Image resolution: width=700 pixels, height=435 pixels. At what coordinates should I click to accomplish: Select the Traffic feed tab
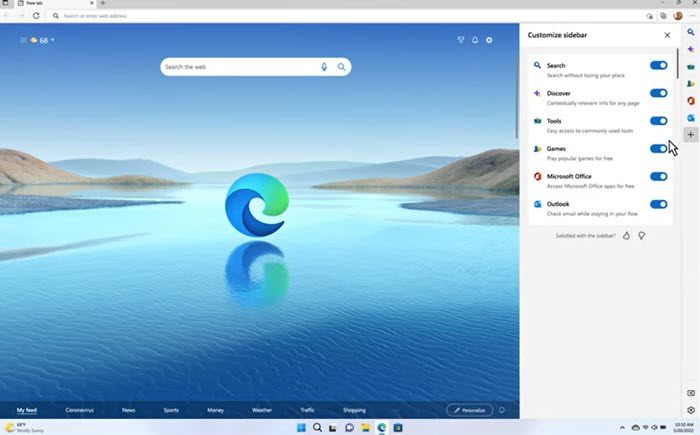(x=307, y=410)
